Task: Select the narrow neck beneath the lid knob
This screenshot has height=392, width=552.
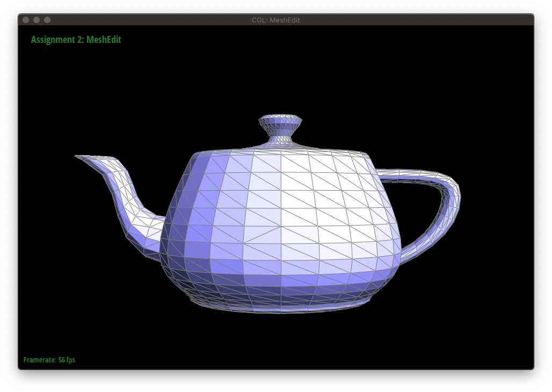Action: 280,139
